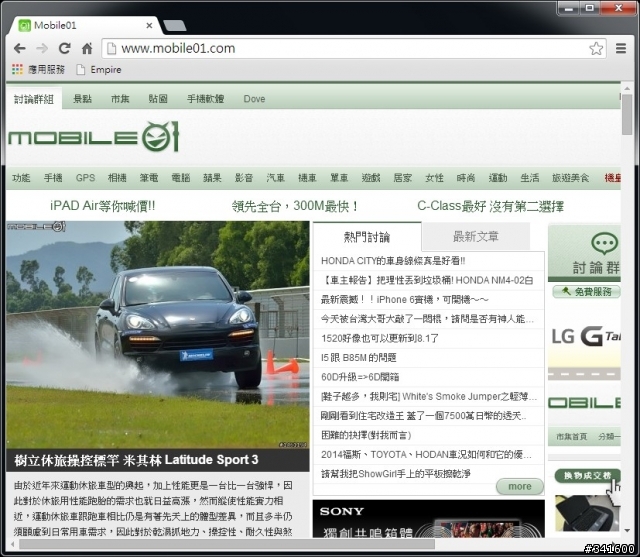
Task: Click the C-Class最好 沒有第二選擇 link
Action: 490,206
